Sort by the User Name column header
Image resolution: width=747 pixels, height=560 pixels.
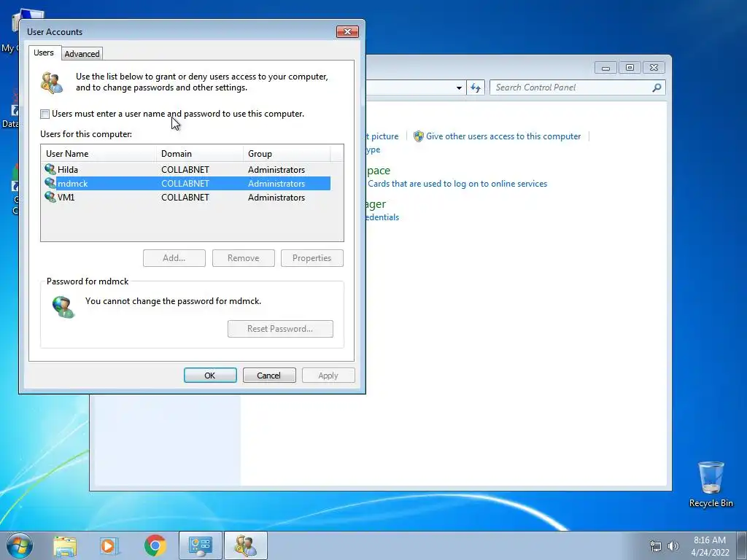(x=98, y=153)
